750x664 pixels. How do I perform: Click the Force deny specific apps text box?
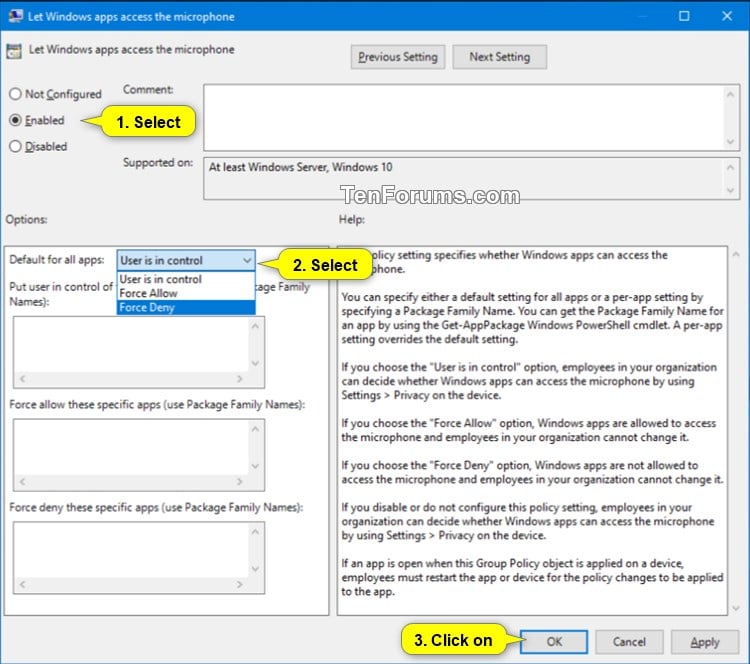132,550
